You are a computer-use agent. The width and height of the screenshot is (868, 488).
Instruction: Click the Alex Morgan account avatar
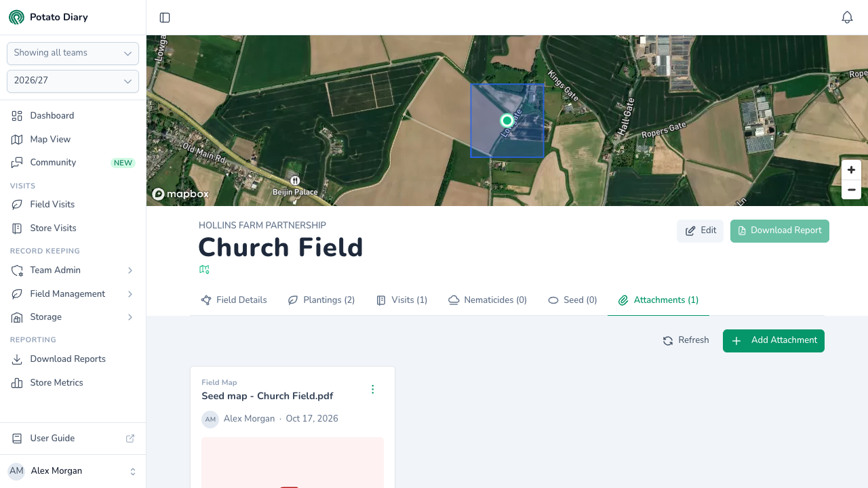pyautogui.click(x=16, y=471)
